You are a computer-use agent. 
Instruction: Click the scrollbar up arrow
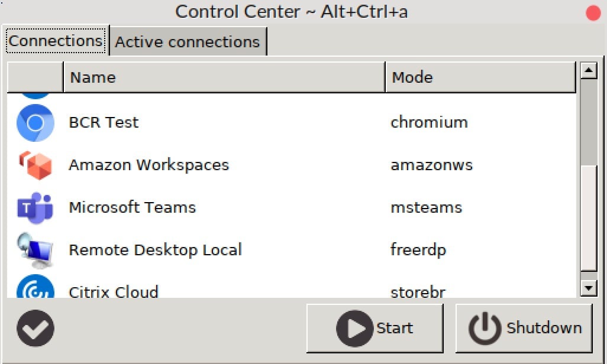coord(589,70)
